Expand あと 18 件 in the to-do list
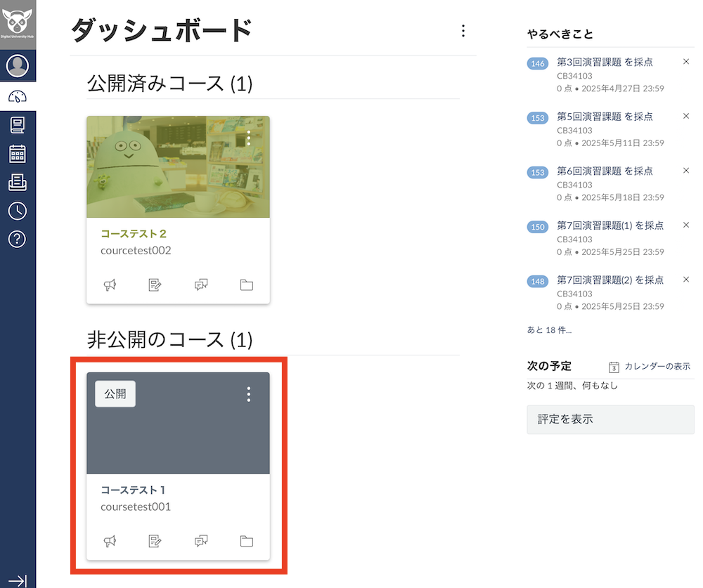Image resolution: width=703 pixels, height=588 pixels. click(x=548, y=329)
